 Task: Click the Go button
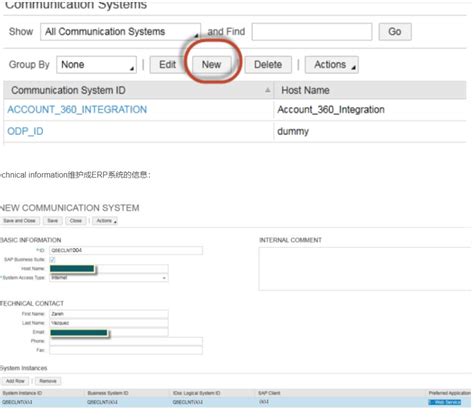395,32
